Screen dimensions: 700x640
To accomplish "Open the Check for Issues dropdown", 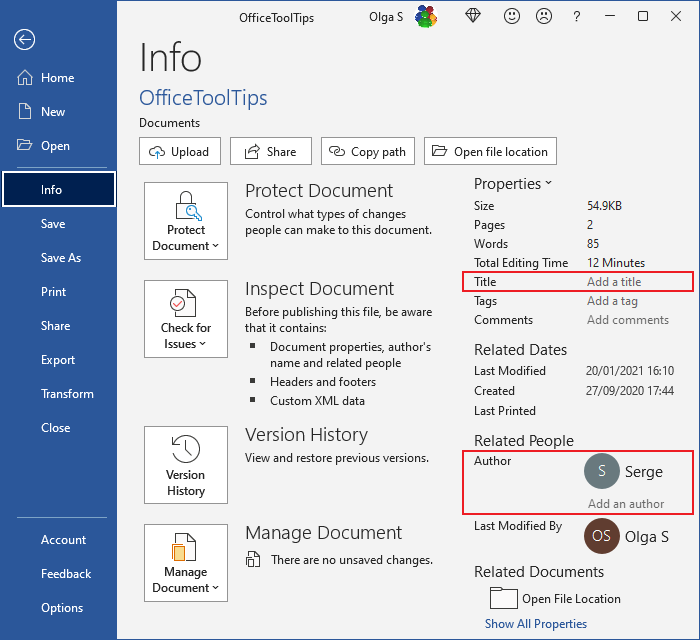I will click(x=186, y=319).
